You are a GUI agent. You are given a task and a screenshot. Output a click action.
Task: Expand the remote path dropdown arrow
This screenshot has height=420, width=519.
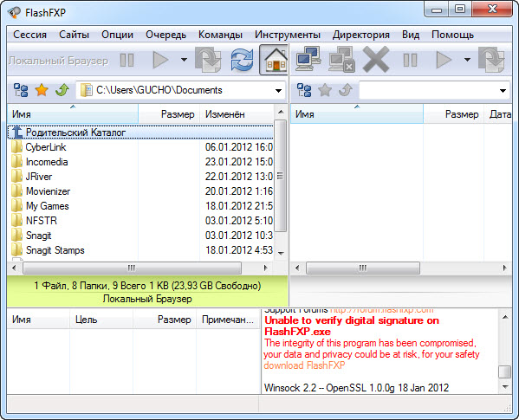click(x=503, y=91)
